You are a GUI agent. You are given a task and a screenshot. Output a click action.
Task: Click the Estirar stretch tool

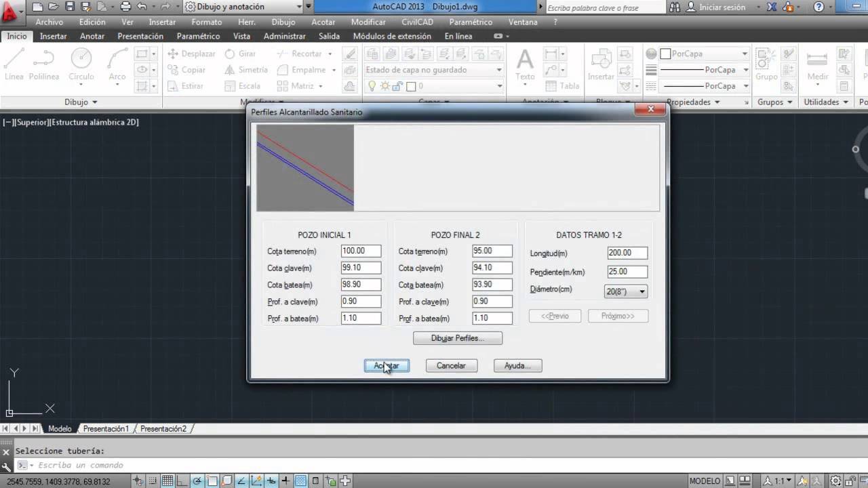[185, 86]
